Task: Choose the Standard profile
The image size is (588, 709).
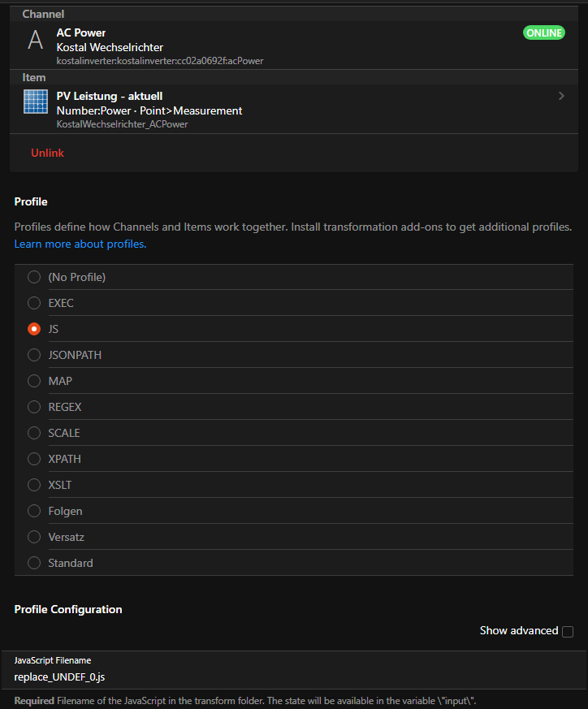Action: point(34,563)
